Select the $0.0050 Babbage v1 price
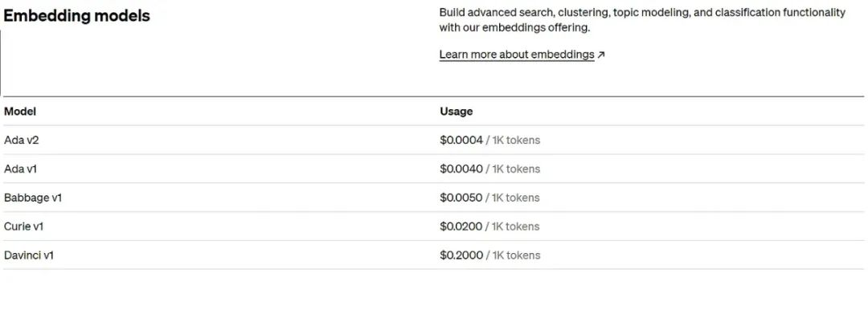 point(461,198)
